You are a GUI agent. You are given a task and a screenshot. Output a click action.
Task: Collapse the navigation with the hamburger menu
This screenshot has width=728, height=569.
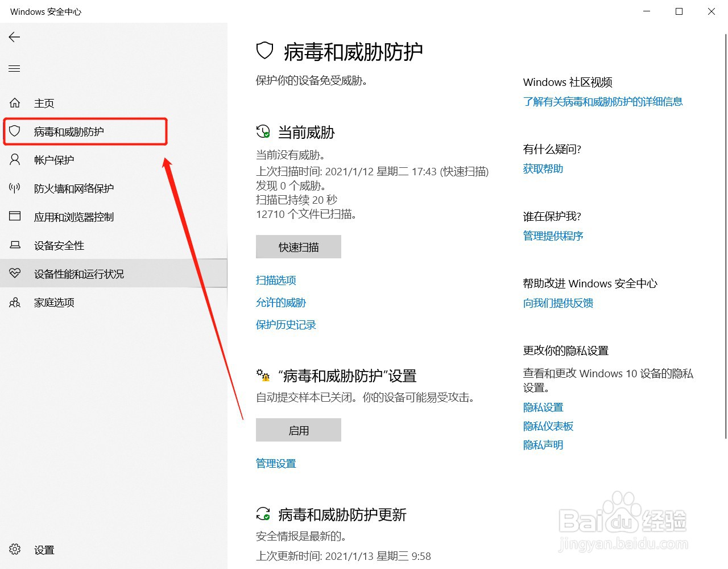coord(14,68)
